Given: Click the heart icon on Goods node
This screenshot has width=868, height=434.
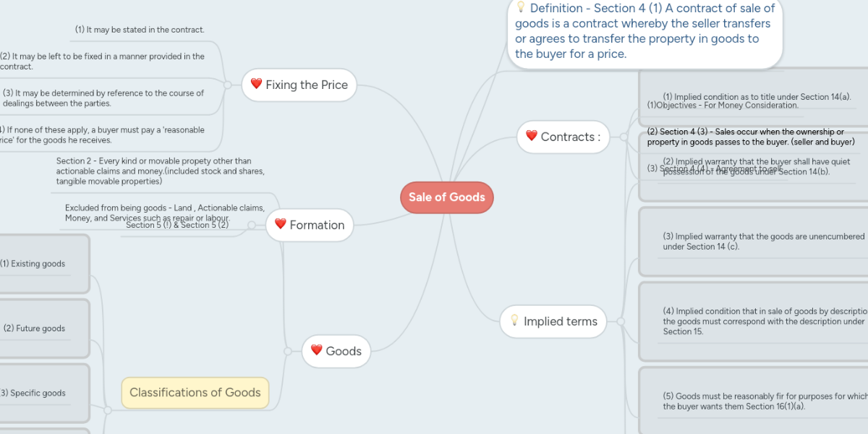Looking at the screenshot, I should pyautogui.click(x=316, y=350).
